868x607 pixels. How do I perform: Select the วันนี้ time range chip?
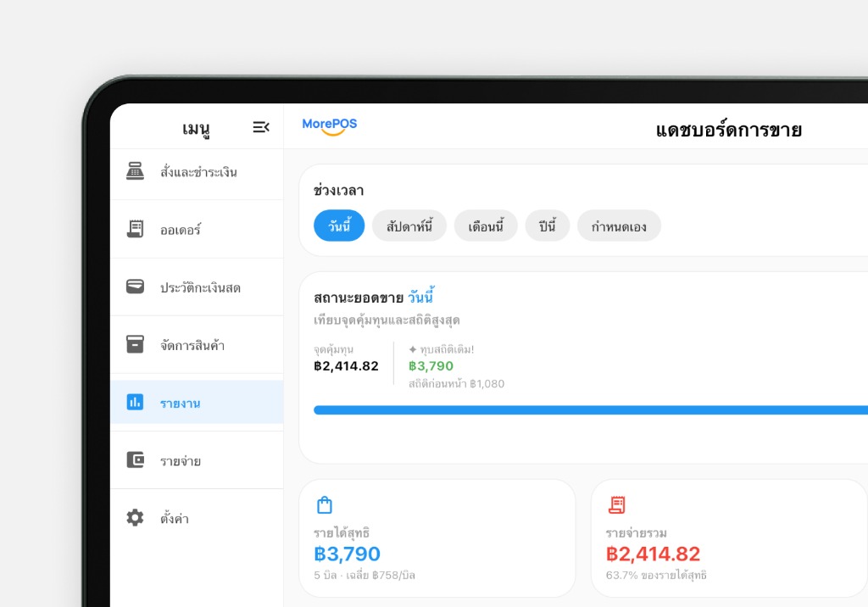pos(339,226)
